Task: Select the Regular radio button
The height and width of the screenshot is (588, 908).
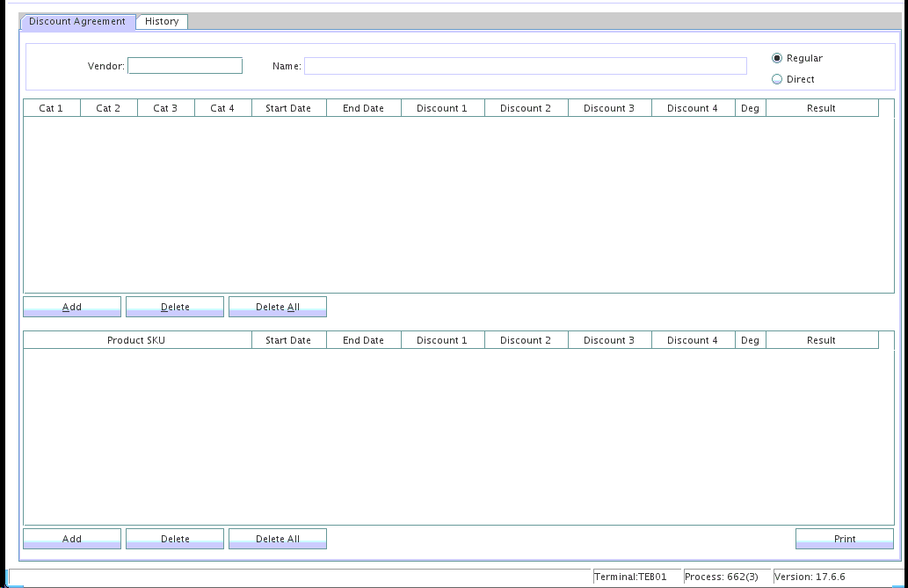Action: [777, 59]
